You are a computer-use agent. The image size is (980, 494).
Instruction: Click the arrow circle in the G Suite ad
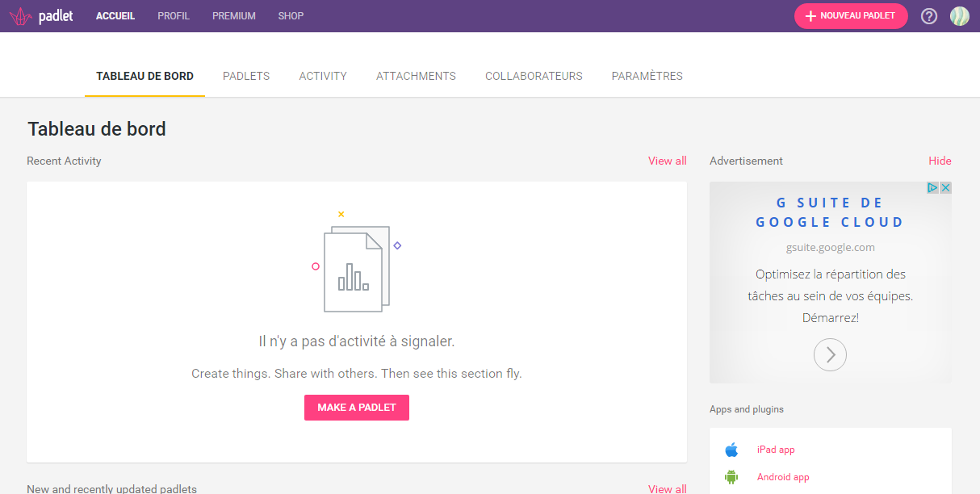[830, 354]
